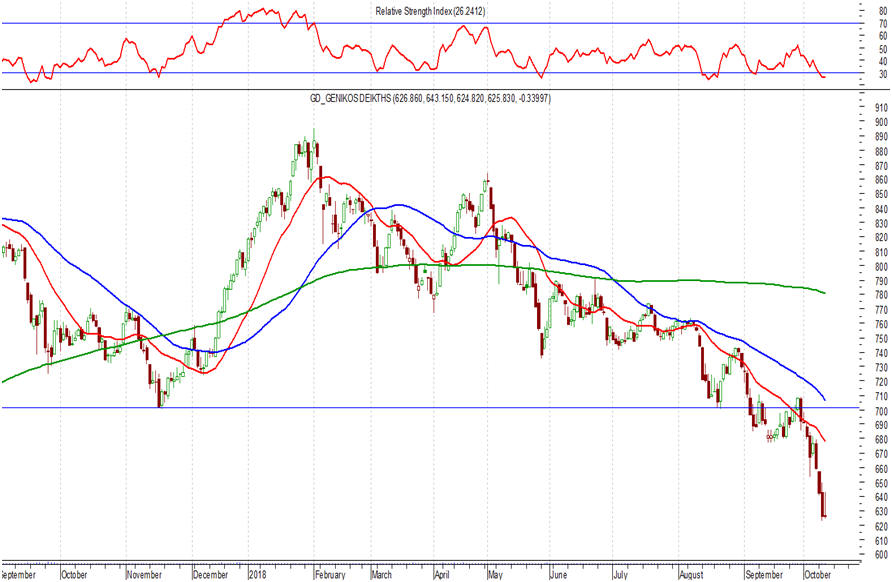892x582 pixels.
Task: Click the 860 value on the price axis
Action: [881, 180]
